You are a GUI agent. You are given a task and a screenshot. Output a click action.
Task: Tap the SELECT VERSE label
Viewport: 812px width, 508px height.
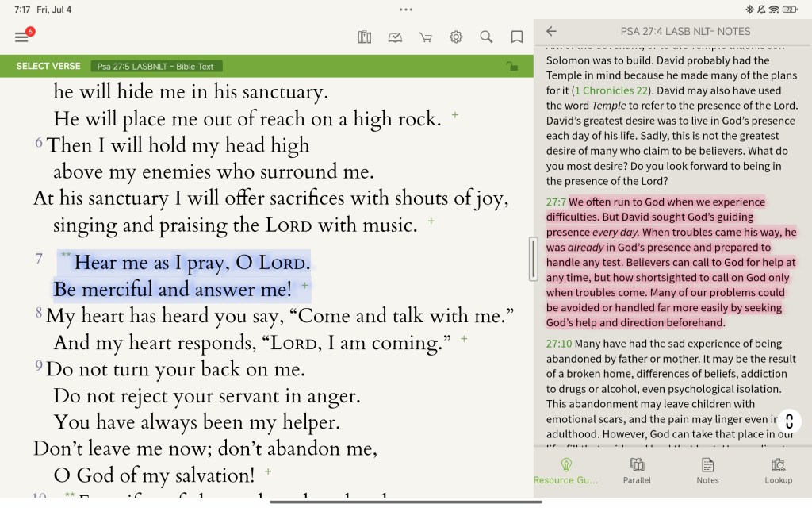(48, 67)
